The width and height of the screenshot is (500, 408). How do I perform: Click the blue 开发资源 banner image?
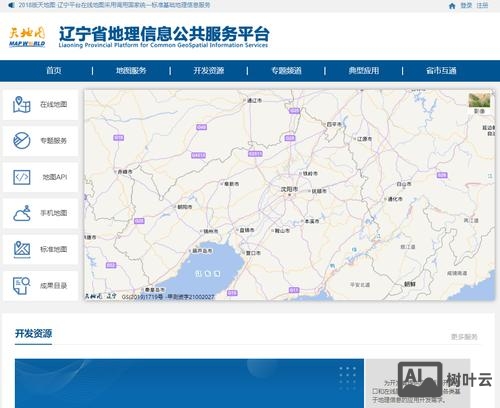click(189, 383)
